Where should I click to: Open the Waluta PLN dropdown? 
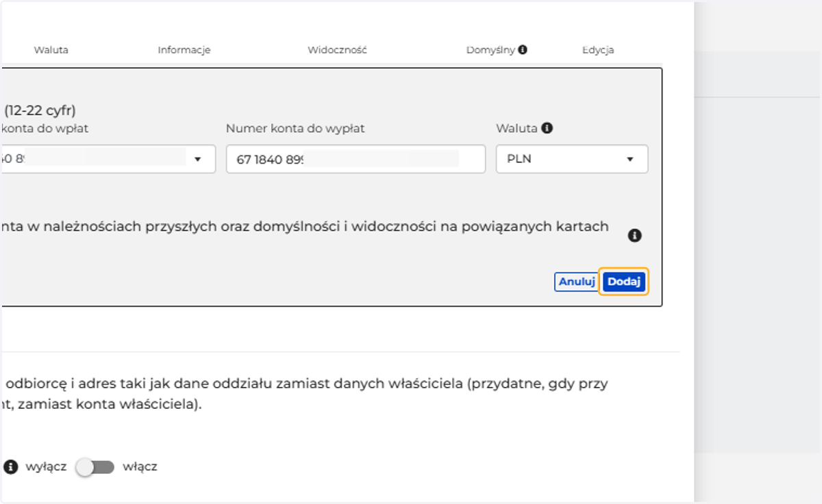click(x=572, y=159)
